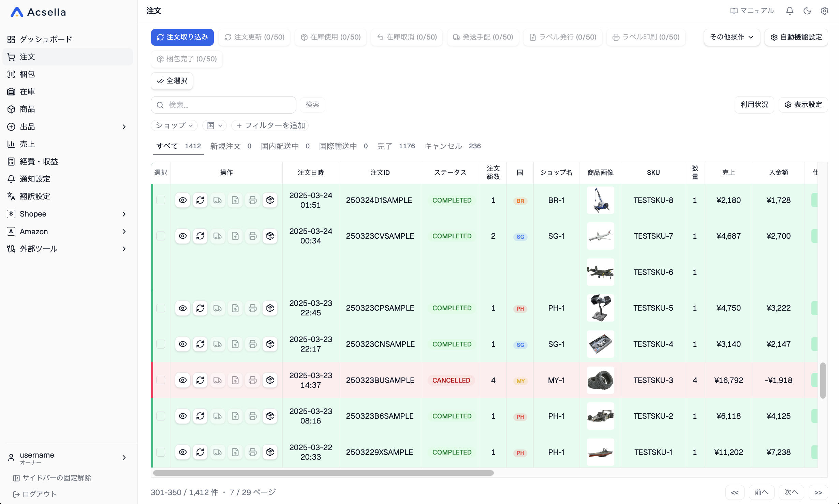
Task: Open the ショップ filter dropdown
Action: coord(174,125)
